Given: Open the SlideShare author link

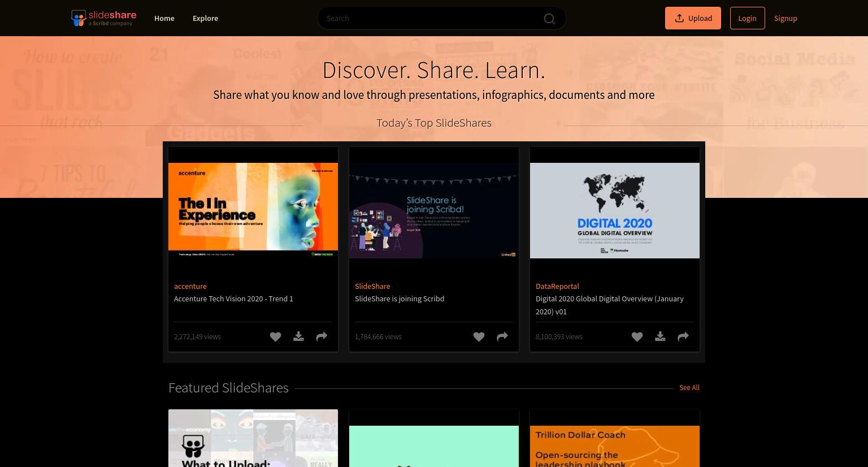Looking at the screenshot, I should click(x=372, y=286).
